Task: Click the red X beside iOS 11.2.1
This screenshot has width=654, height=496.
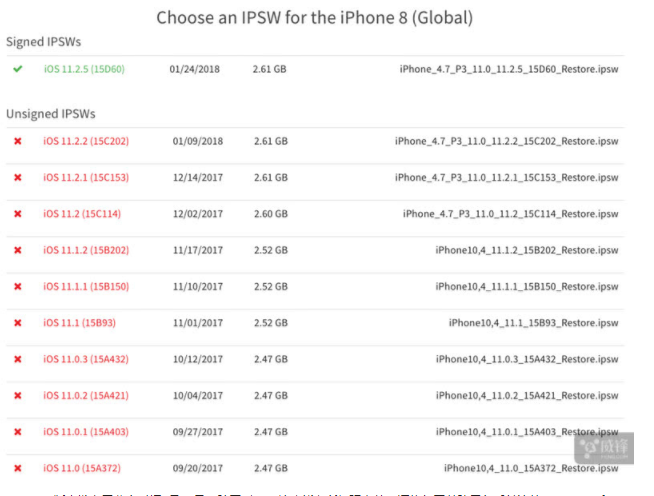Action: point(17,177)
